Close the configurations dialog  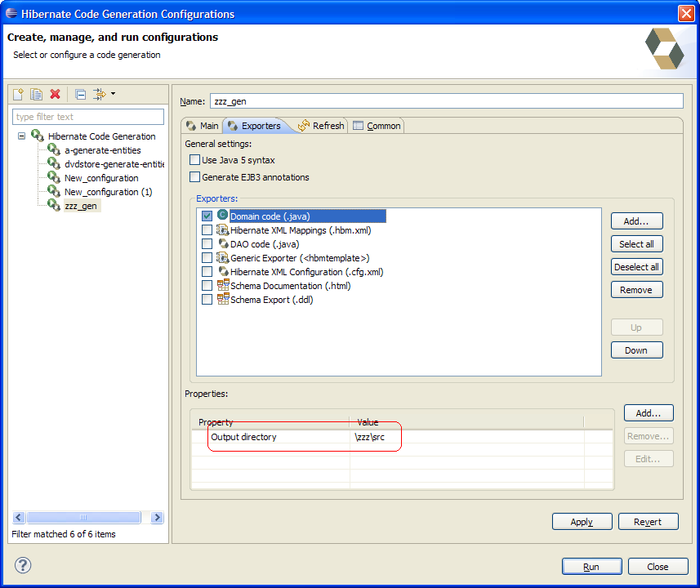click(658, 567)
